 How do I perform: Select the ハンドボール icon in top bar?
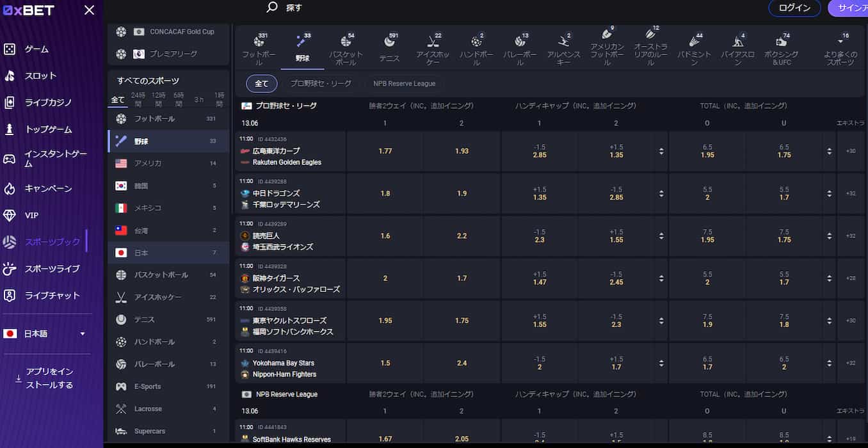476,42
